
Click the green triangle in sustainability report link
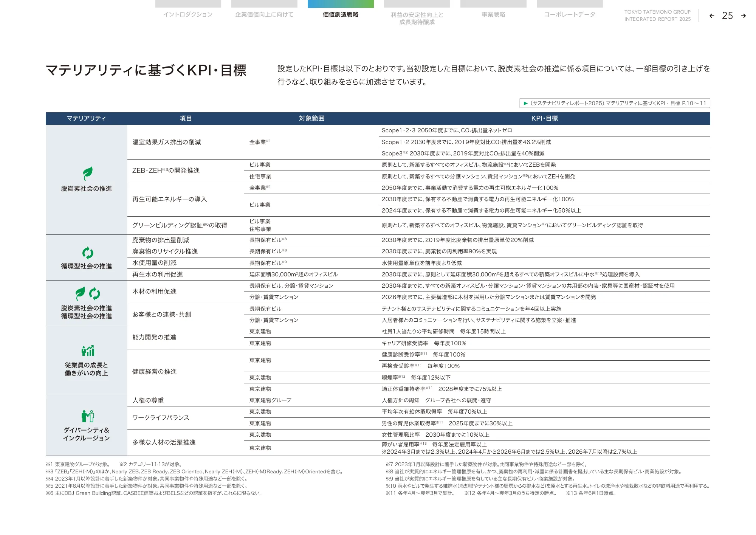[525, 103]
